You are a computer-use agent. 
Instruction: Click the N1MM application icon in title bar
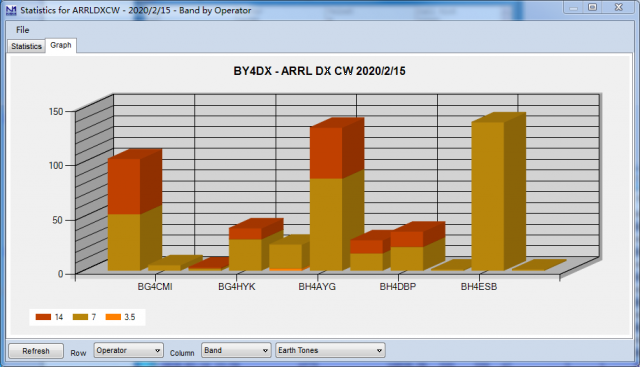[11, 10]
